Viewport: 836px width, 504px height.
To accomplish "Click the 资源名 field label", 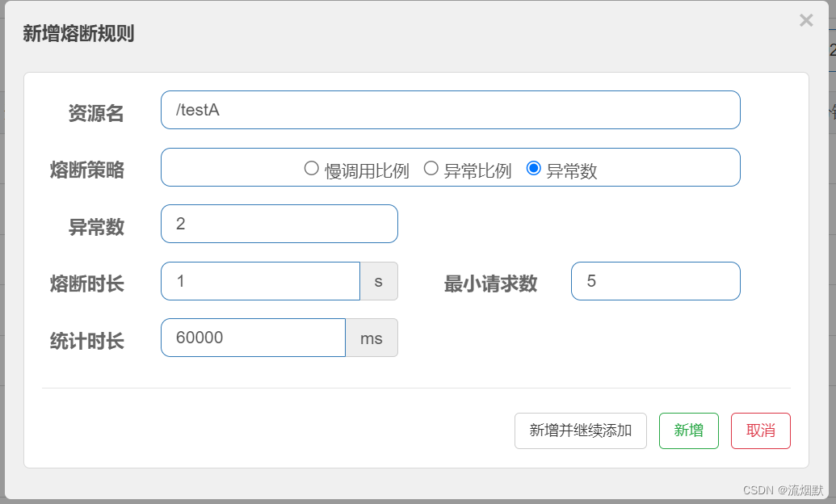I will pyautogui.click(x=96, y=113).
